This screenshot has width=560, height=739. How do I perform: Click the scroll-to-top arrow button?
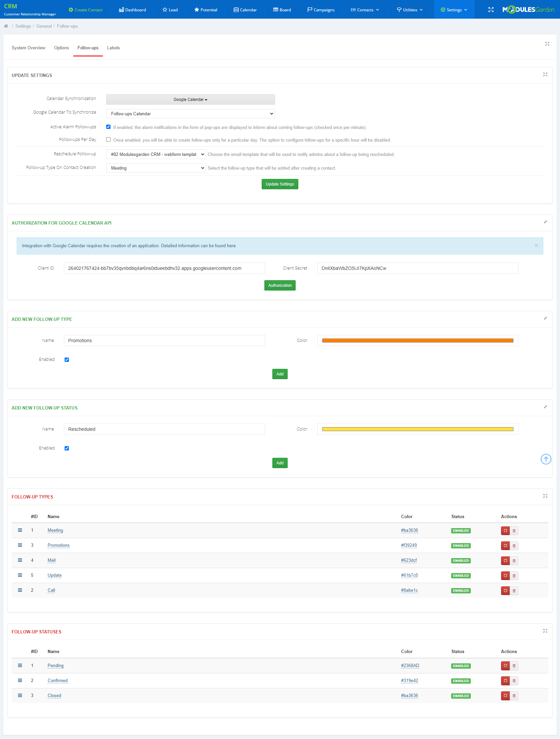pyautogui.click(x=546, y=459)
